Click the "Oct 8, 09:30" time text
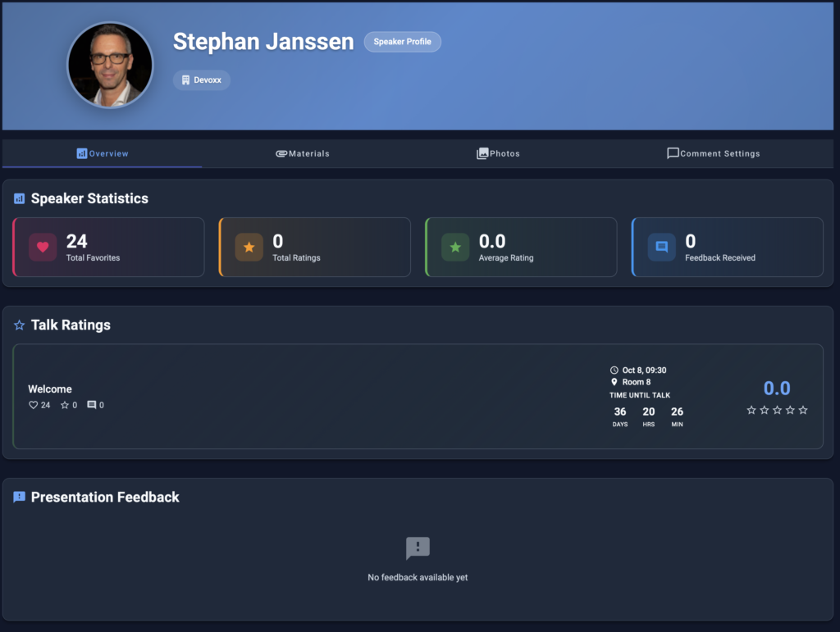The image size is (840, 632). point(645,371)
